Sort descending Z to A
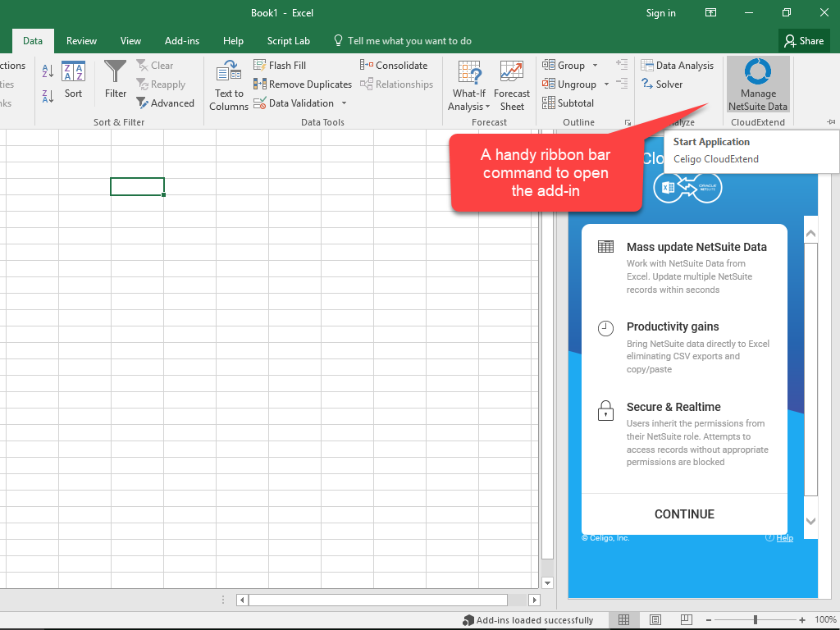Screen dimensions: 840x630 48,96
